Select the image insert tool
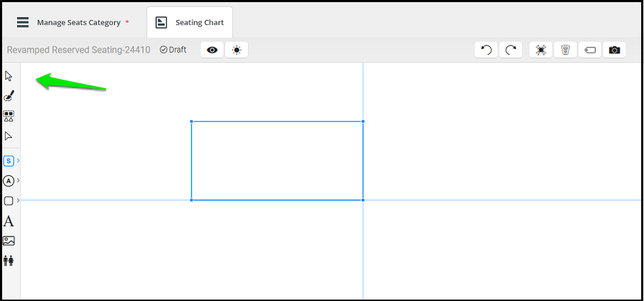This screenshot has width=644, height=301. pyautogui.click(x=9, y=241)
